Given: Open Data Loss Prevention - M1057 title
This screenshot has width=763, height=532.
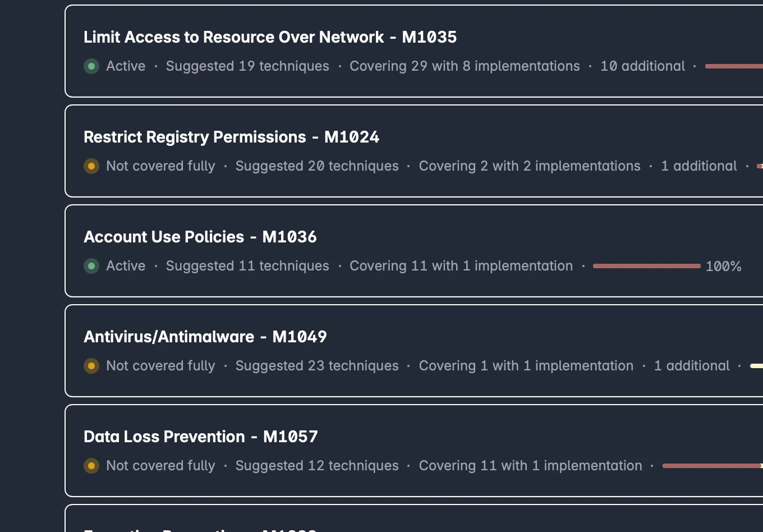Looking at the screenshot, I should [x=201, y=437].
